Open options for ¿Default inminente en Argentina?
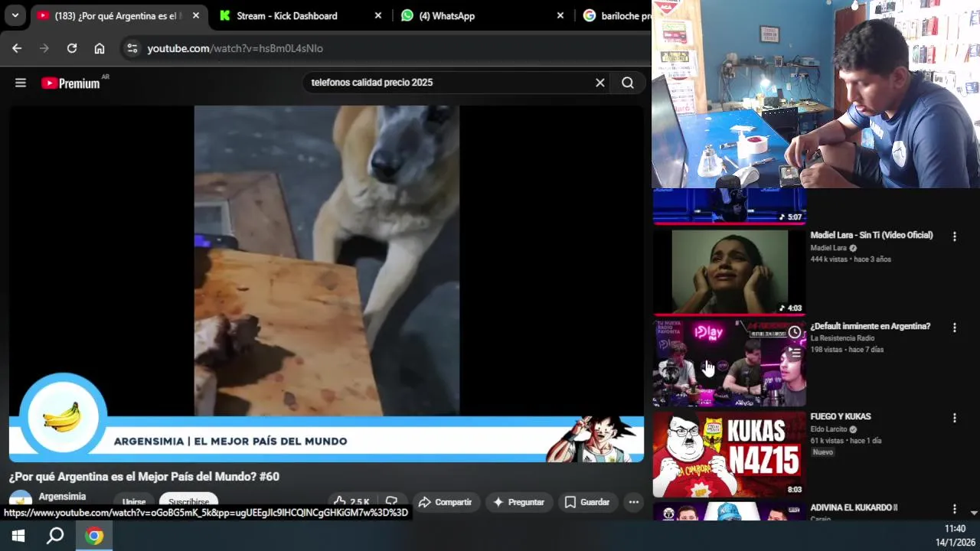980x551 pixels. point(954,328)
